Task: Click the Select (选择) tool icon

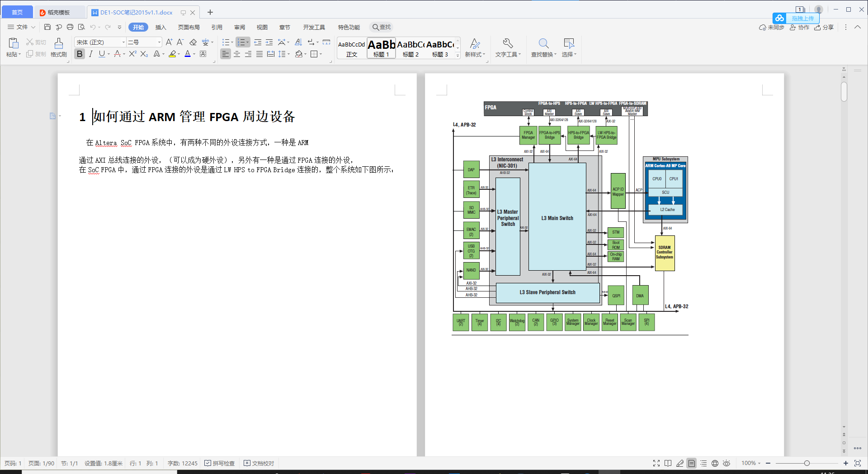Action: [x=569, y=43]
